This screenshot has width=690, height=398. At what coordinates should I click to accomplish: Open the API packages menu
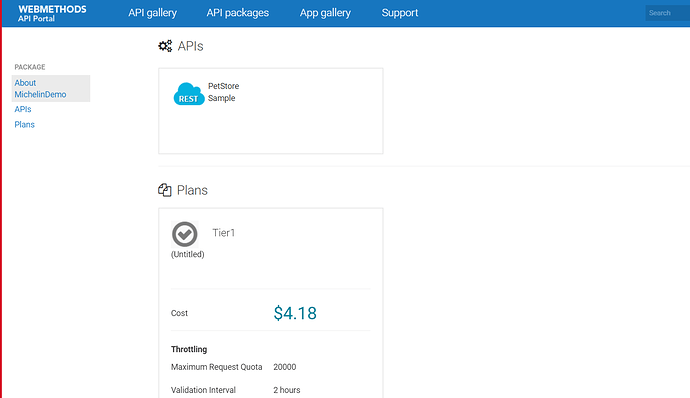(x=238, y=13)
